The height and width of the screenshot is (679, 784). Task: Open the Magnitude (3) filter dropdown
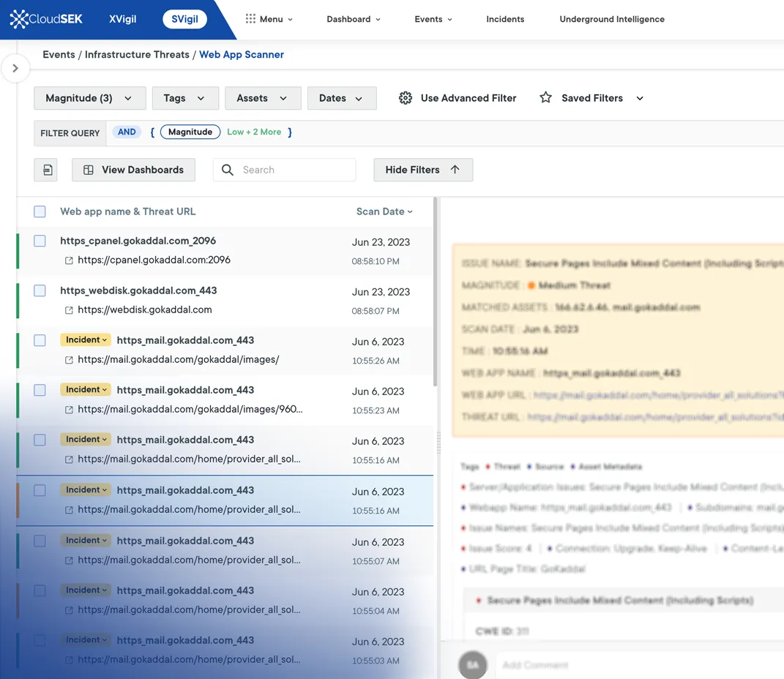89,98
